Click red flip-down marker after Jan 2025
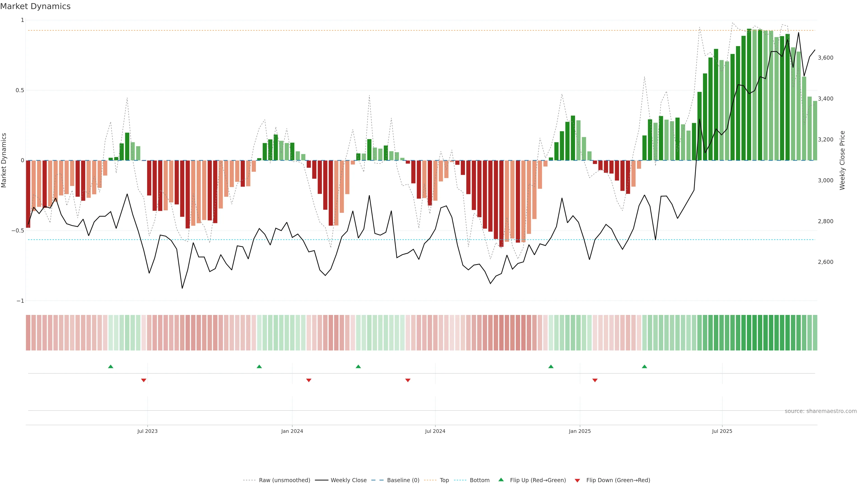The width and height of the screenshot is (868, 488). coord(595,380)
